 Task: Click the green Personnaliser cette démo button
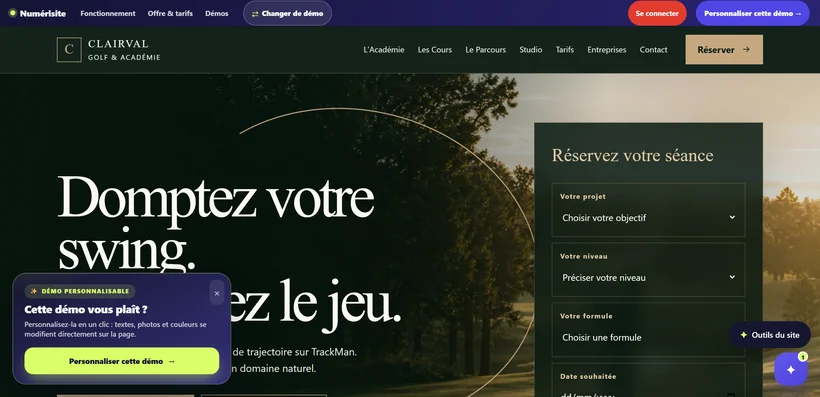[x=122, y=361]
